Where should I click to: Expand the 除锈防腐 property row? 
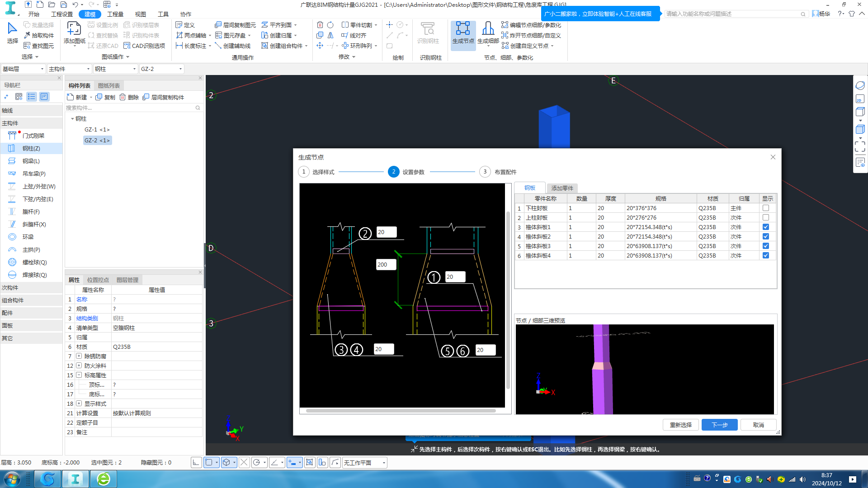[x=79, y=356]
